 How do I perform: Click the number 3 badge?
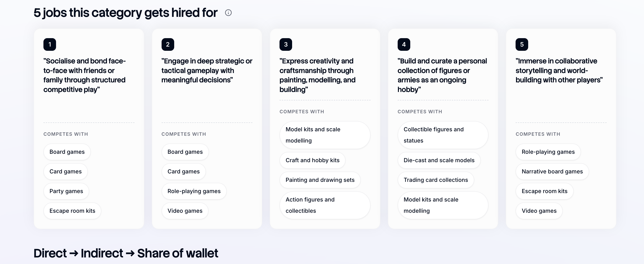click(286, 44)
